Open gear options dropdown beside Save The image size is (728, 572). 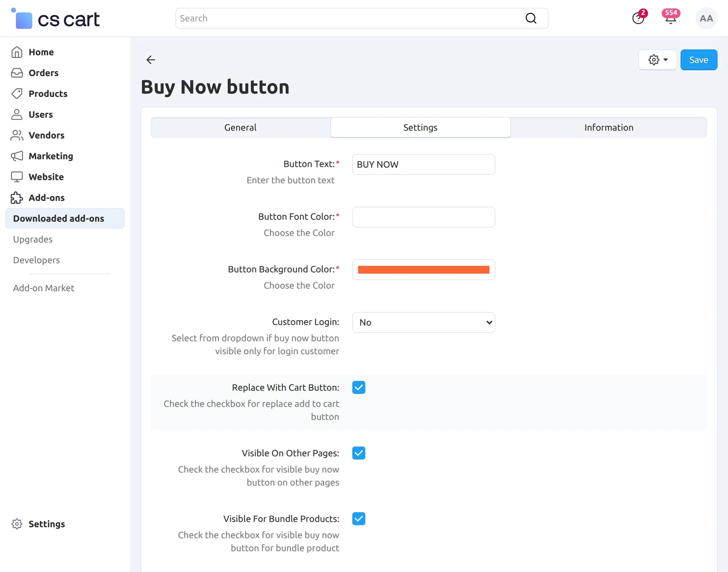[x=657, y=60]
